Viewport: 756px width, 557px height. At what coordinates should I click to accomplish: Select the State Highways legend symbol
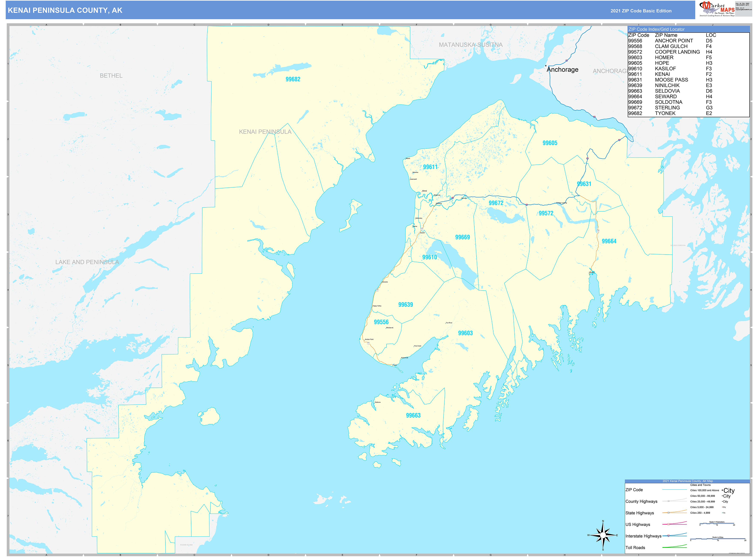coord(675,513)
